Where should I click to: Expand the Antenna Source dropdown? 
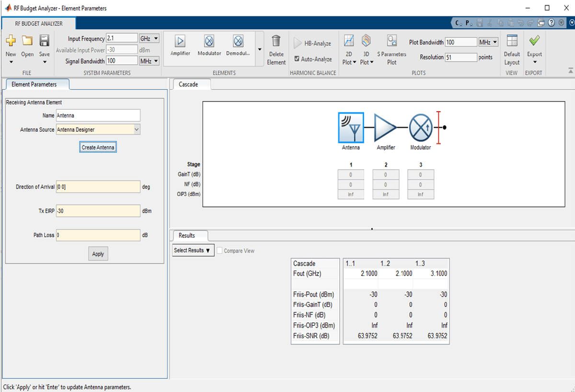point(137,129)
